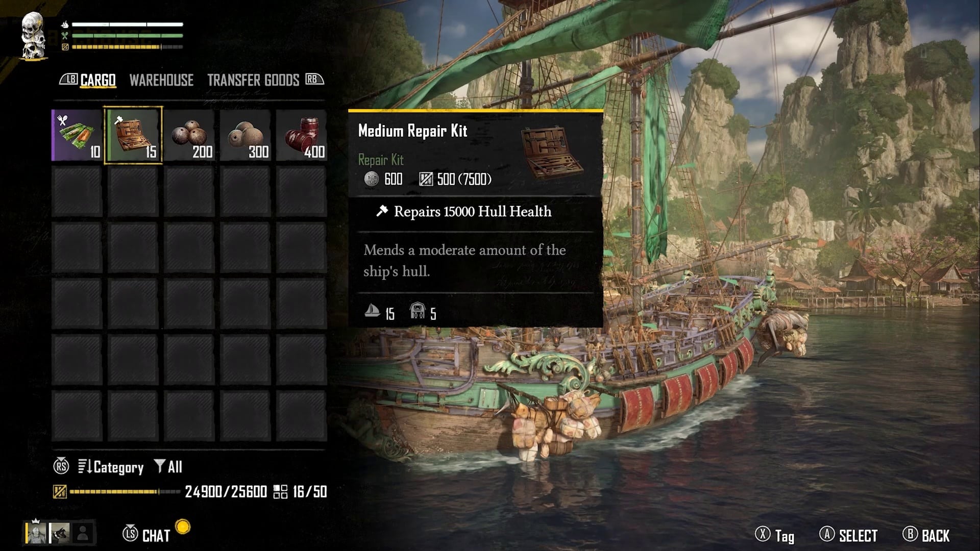Click the slots grid icon beside 16/50

coord(280,492)
